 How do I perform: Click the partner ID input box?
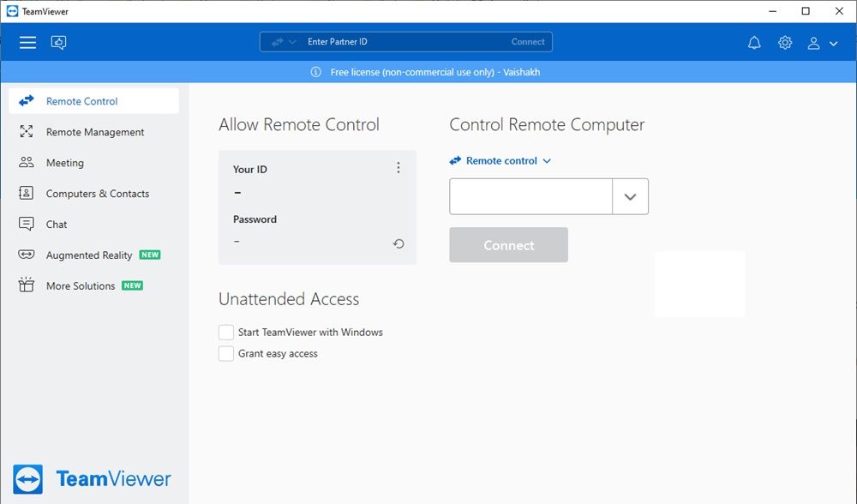click(x=530, y=196)
